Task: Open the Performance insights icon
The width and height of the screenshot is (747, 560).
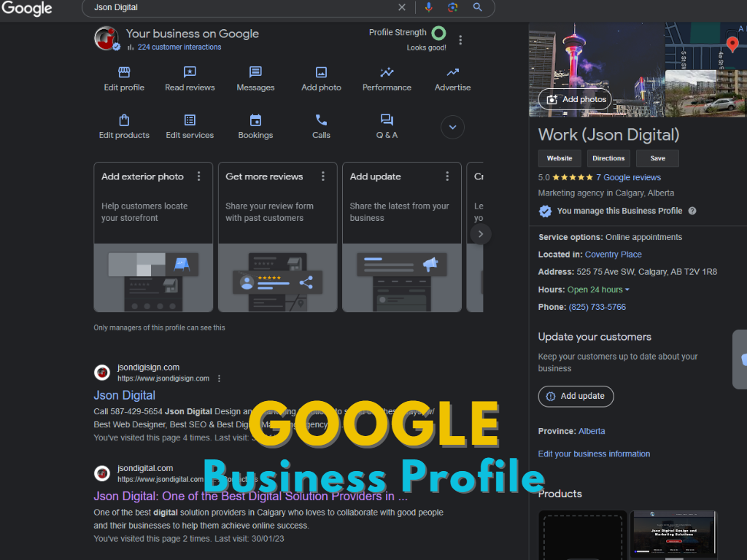Action: (x=387, y=73)
